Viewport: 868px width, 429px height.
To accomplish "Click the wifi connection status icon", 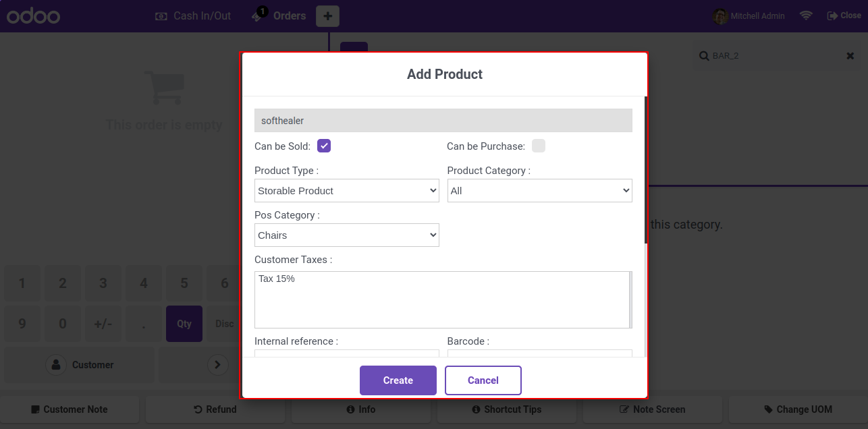I will 806,16.
